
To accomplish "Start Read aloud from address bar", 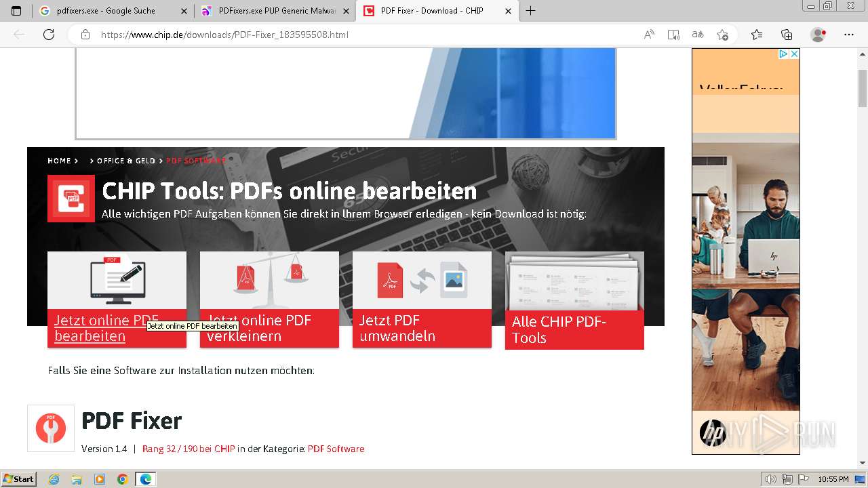I will (649, 35).
